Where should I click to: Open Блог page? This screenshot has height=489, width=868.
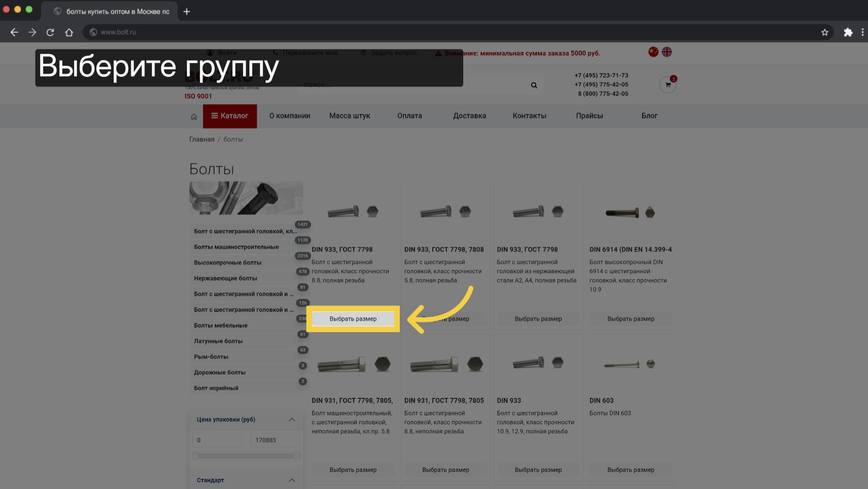click(649, 116)
